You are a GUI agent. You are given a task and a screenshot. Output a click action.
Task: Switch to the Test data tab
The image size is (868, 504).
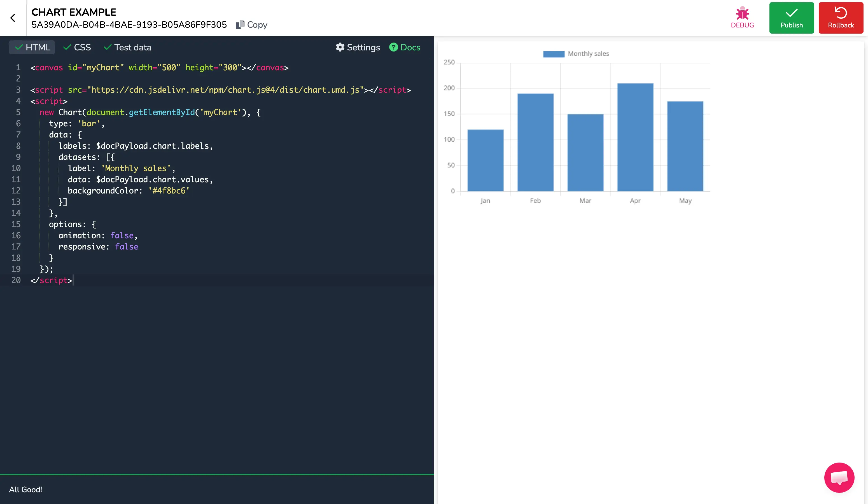coord(133,47)
